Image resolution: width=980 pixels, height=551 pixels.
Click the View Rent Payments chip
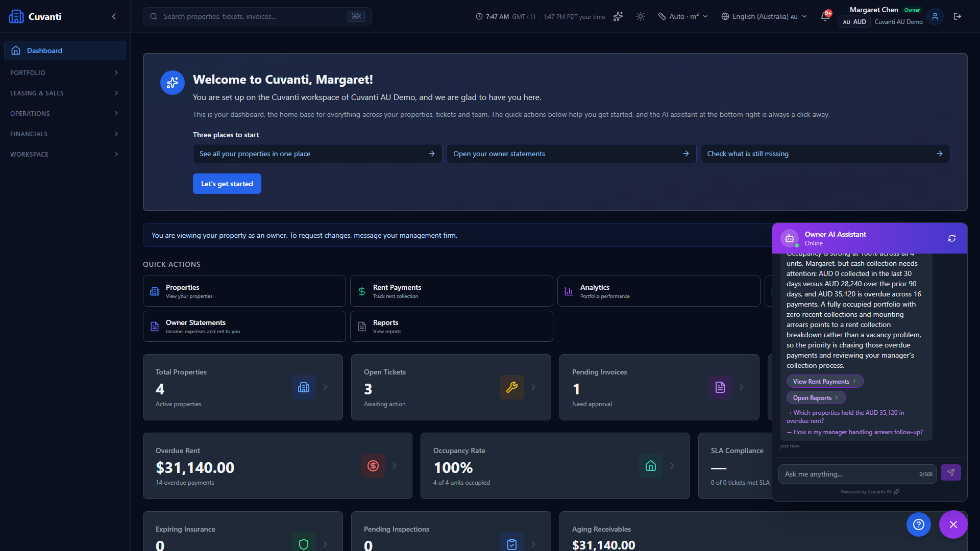(x=825, y=382)
